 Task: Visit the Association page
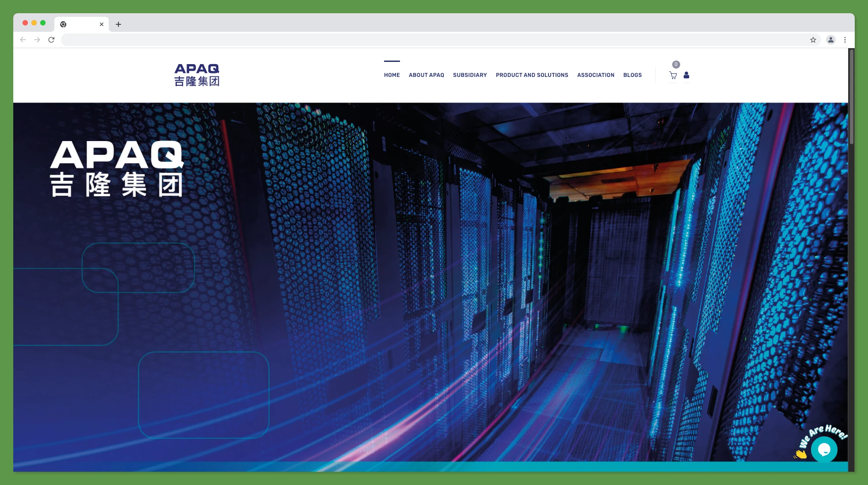[x=595, y=75]
